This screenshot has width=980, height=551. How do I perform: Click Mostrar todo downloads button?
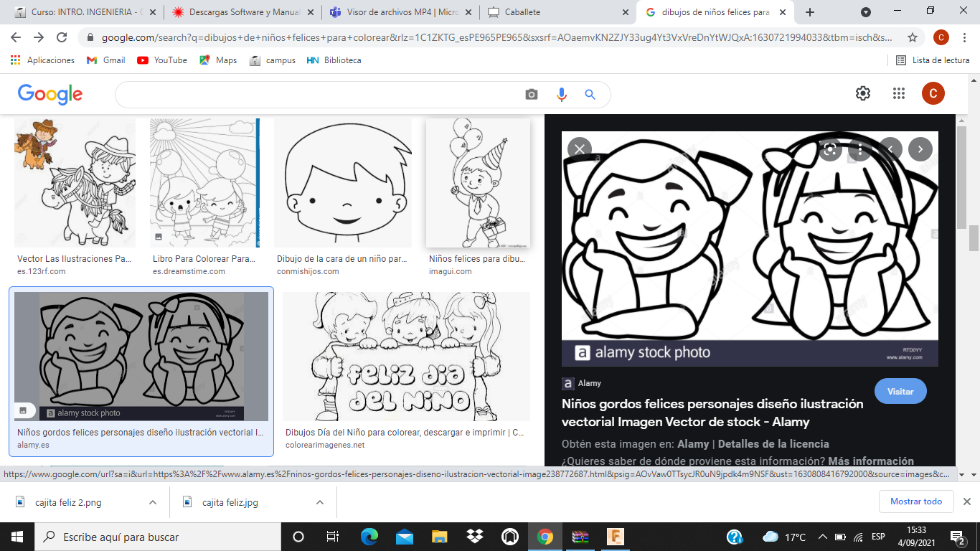[x=916, y=501]
